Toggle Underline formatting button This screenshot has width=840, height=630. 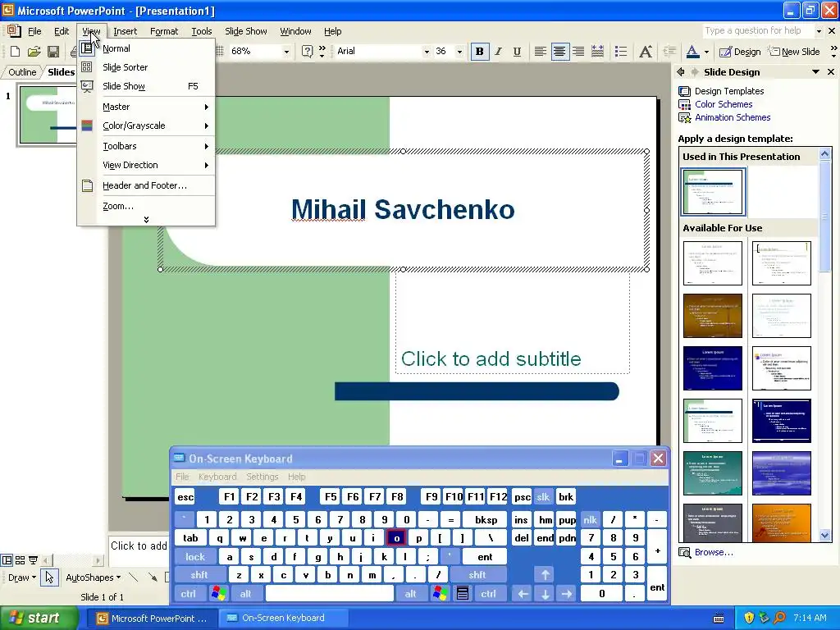point(517,52)
